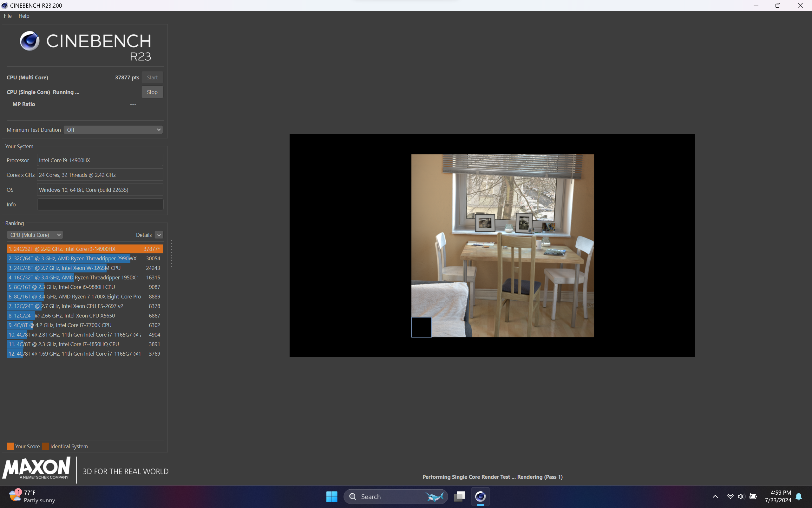This screenshot has width=812, height=508.
Task: Click the CPU (Single Core) Running label
Action: click(x=43, y=92)
